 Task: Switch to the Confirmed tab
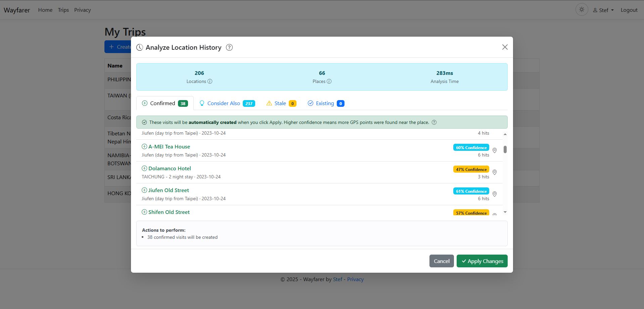tap(165, 103)
